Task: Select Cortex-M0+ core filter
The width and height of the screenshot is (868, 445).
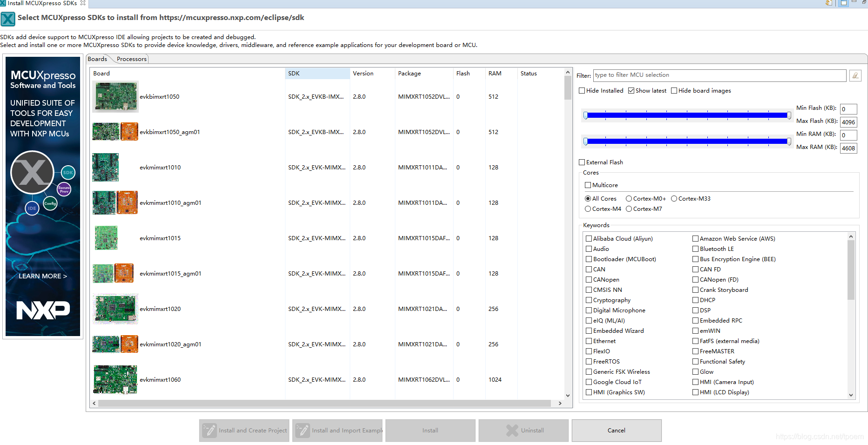Action: [629, 199]
